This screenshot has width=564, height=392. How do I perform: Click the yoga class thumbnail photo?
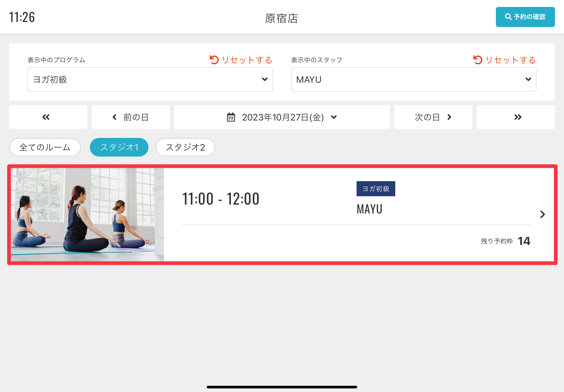click(x=87, y=214)
